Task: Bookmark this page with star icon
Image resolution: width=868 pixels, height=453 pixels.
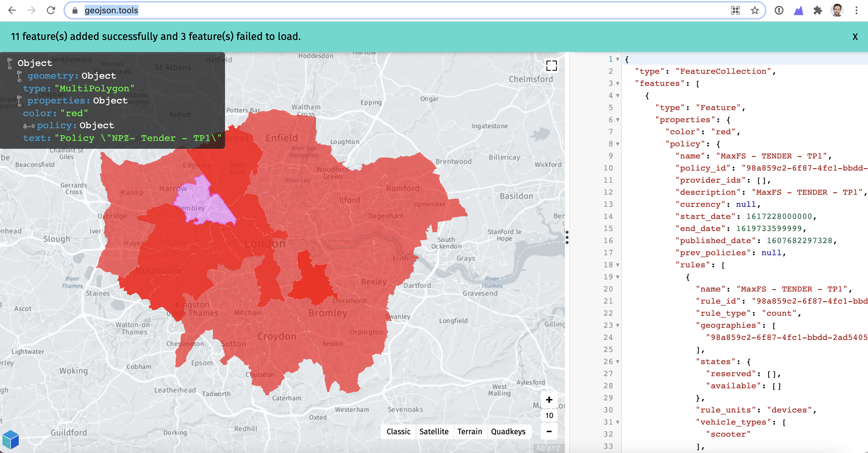Action: pos(755,11)
